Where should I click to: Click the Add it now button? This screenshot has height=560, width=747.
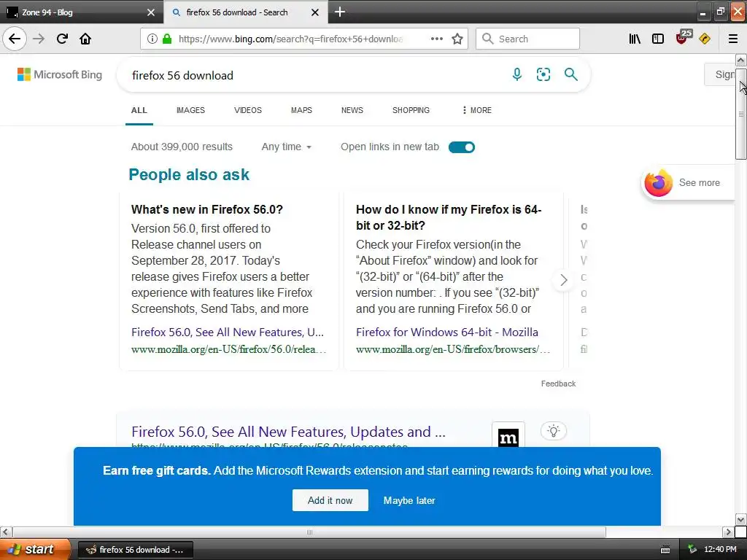[x=330, y=500]
